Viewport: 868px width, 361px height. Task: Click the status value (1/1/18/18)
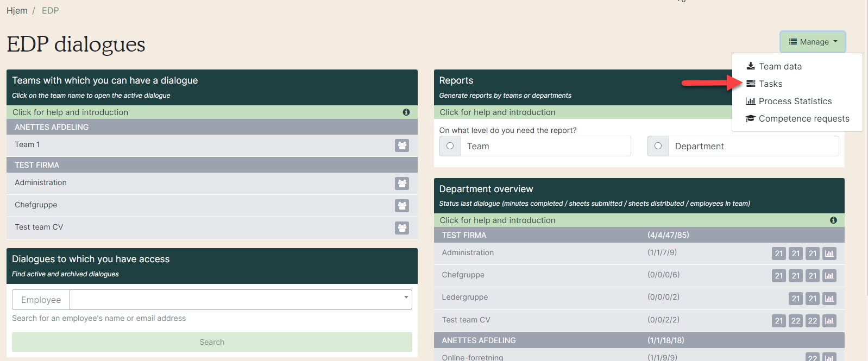666,340
